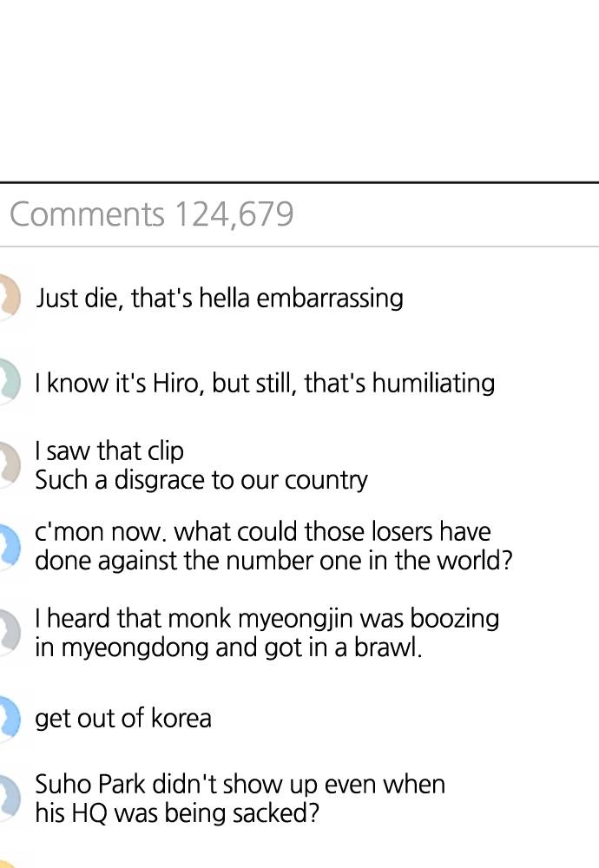Screen dimensions: 599x868
Task: Select comment about Hiro being humiliating
Action: 265,383
